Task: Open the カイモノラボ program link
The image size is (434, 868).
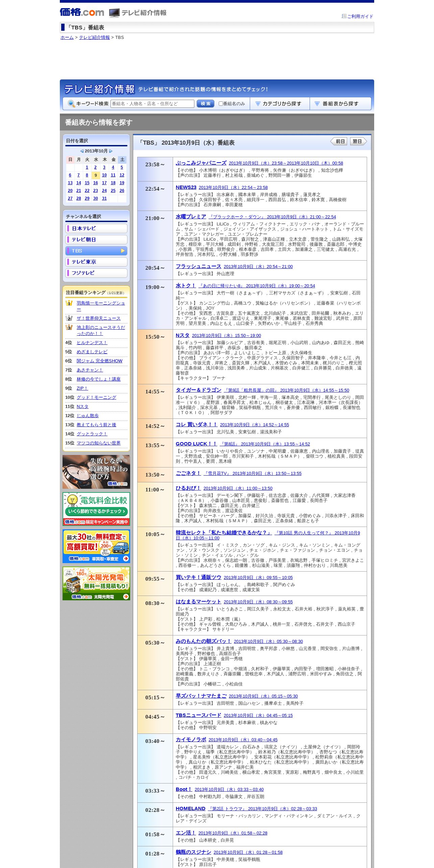Action: click(x=191, y=740)
